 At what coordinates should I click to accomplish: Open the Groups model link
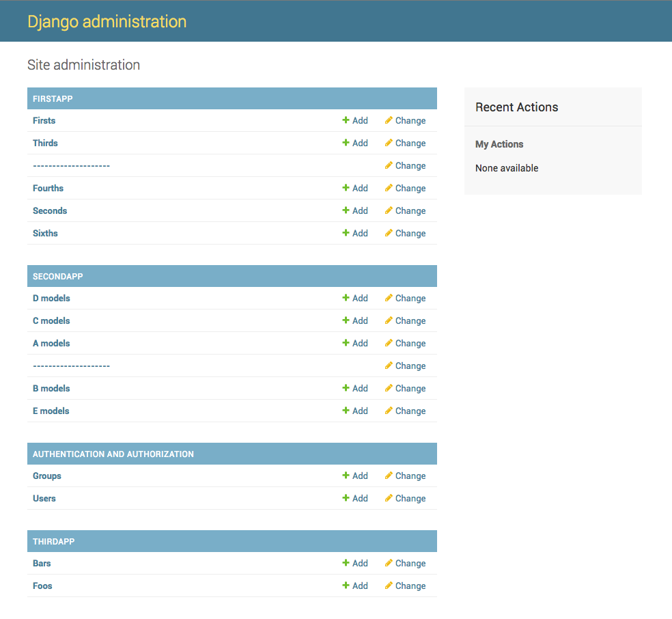coord(46,476)
